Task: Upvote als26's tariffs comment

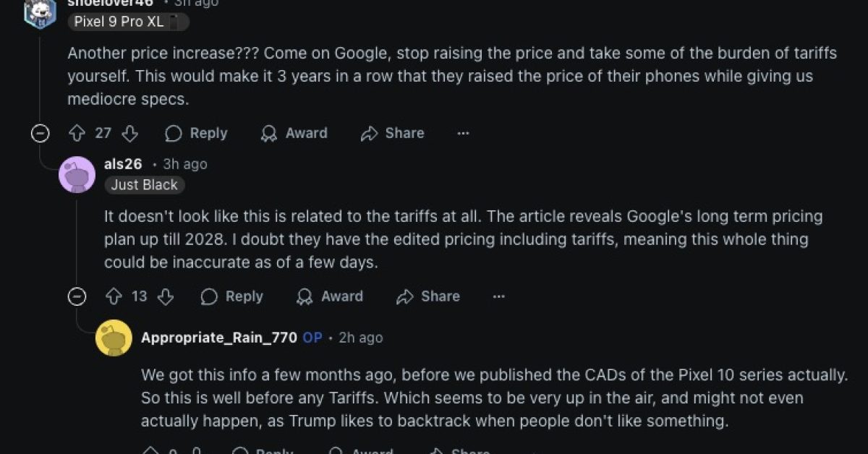Action: tap(113, 296)
